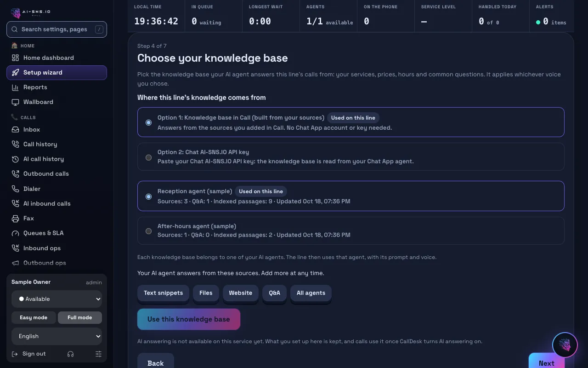Click the Outbound calls phone icon
Image resolution: width=588 pixels, height=368 pixels.
tap(15, 173)
